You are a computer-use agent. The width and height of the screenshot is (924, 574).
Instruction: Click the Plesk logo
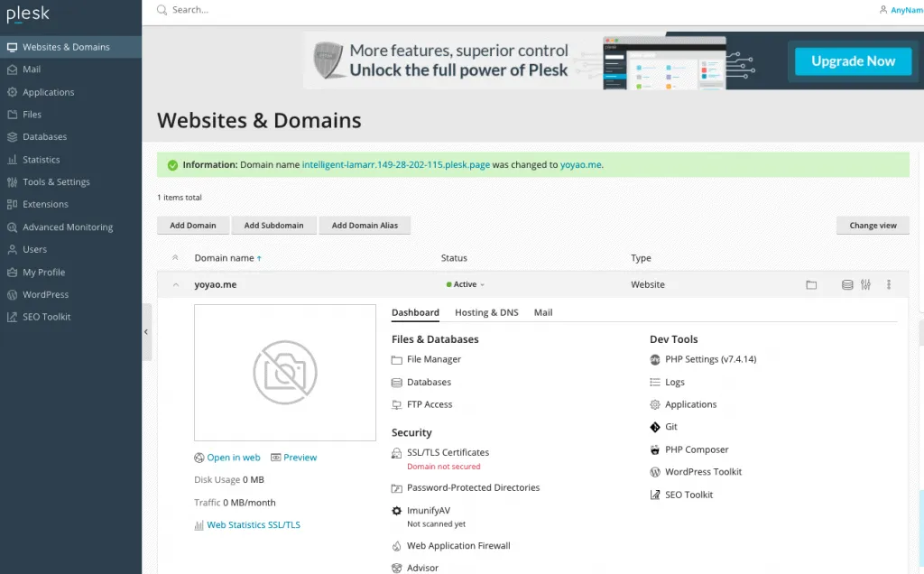pos(28,13)
